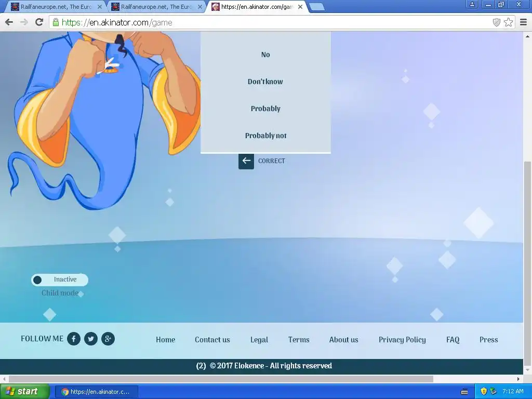The height and width of the screenshot is (399, 532).
Task: Click the horizontal scrollbar thumb
Action: click(x=220, y=379)
